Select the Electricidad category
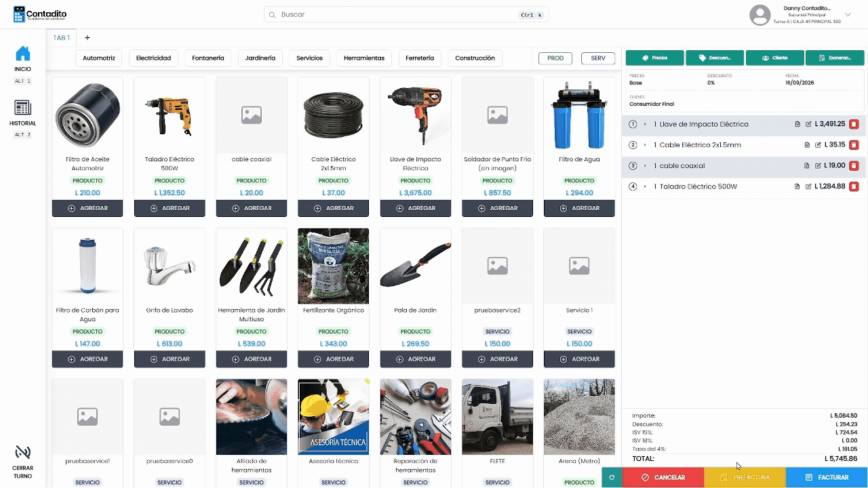This screenshot has height=488, width=868. pos(153,58)
